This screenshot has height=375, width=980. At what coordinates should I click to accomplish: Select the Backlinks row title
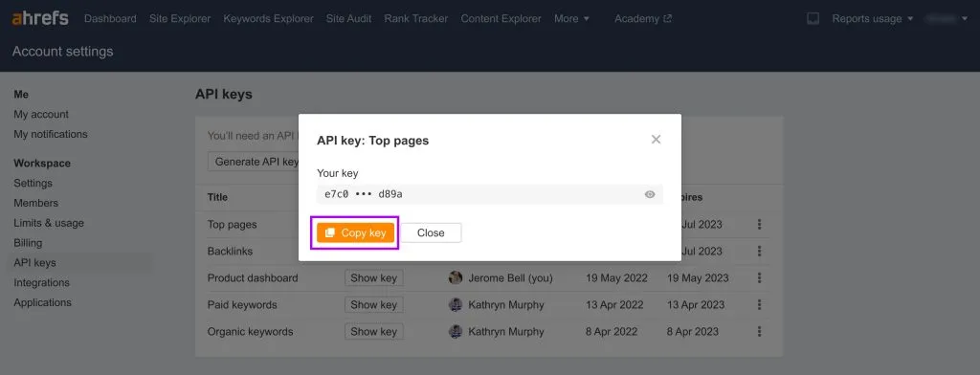coord(230,252)
